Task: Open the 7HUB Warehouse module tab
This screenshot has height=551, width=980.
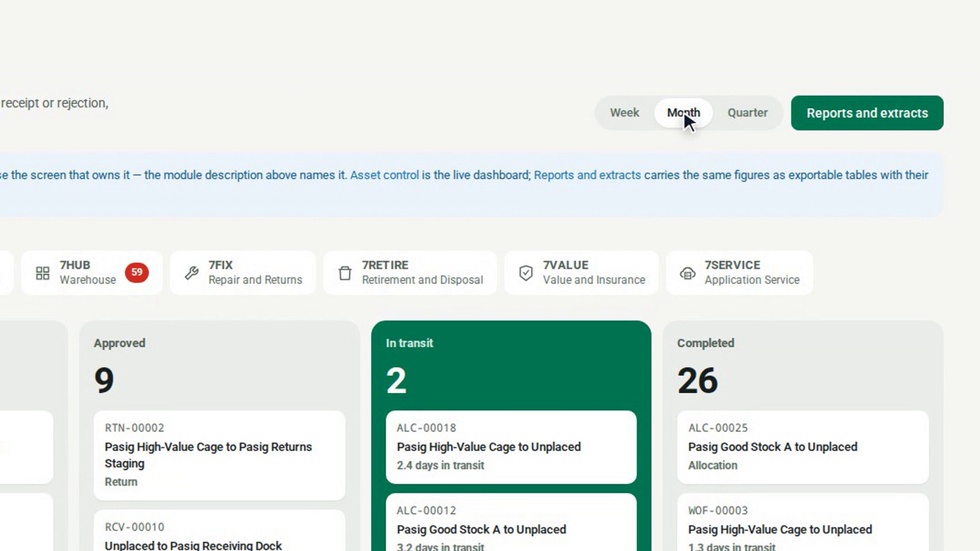Action: (92, 272)
